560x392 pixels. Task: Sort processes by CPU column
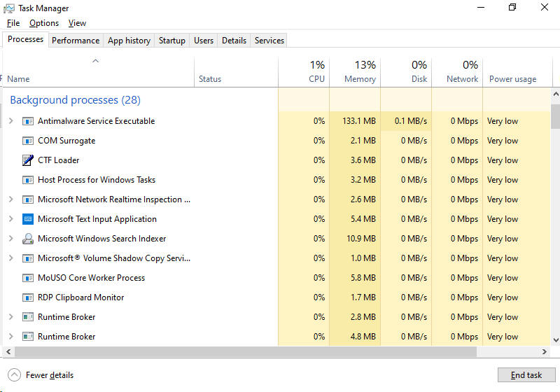click(x=304, y=72)
